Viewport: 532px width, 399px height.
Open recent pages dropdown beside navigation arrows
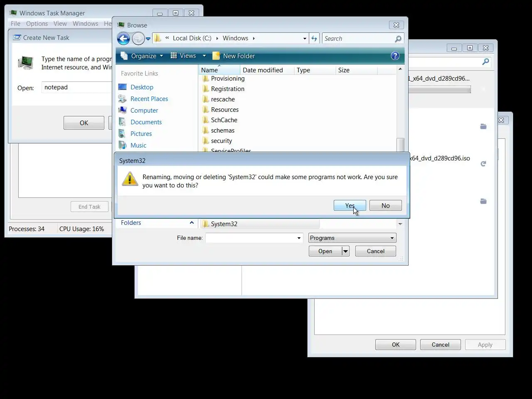(x=148, y=39)
